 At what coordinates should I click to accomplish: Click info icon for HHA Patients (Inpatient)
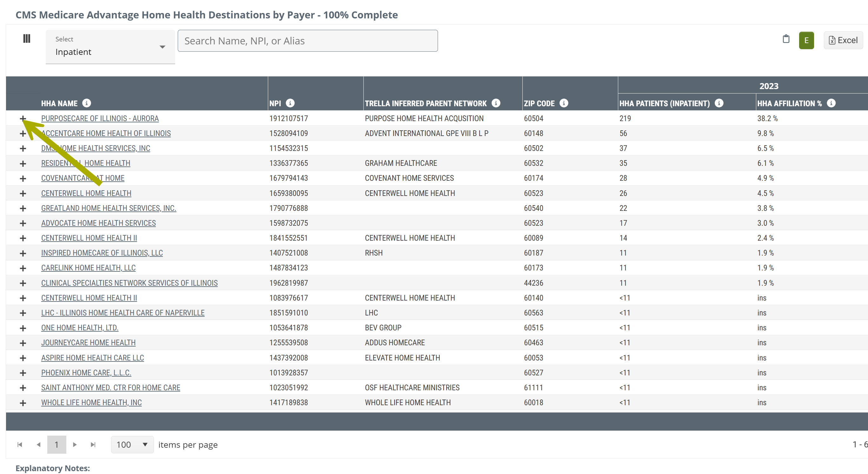coord(719,103)
